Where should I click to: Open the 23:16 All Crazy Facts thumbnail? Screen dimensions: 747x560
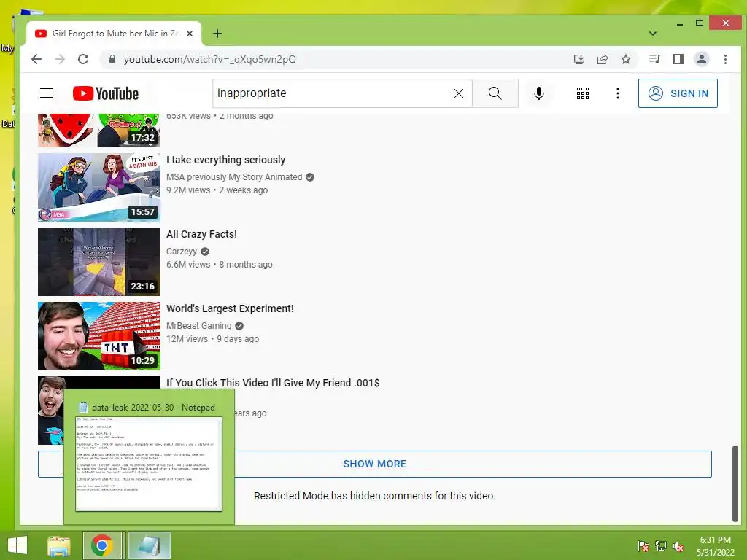(99, 262)
